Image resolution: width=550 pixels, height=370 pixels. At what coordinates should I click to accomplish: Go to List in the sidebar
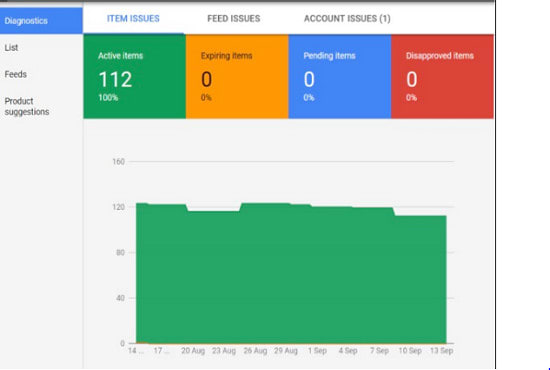(x=11, y=48)
